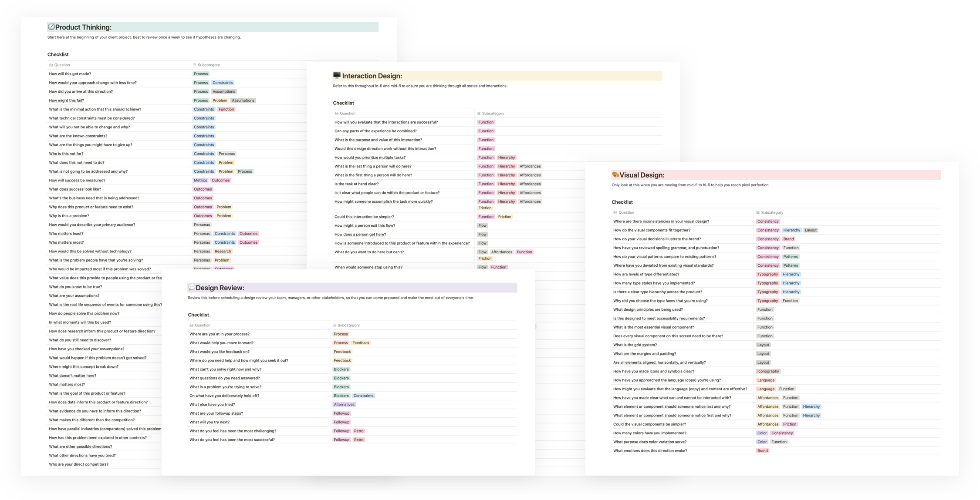Click the Feedback tag in 'What would help you move forward?' row
This screenshot has width=980, height=500.
click(x=361, y=343)
